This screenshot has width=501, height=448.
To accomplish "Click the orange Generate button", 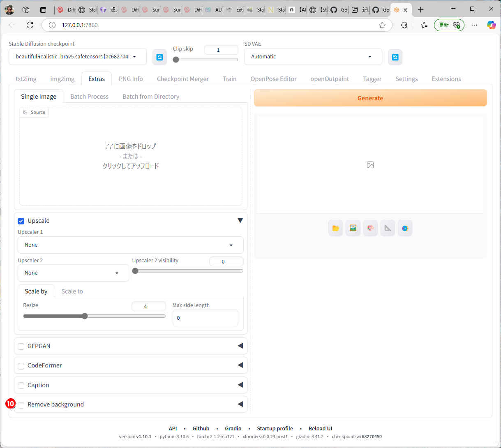I will tap(370, 98).
